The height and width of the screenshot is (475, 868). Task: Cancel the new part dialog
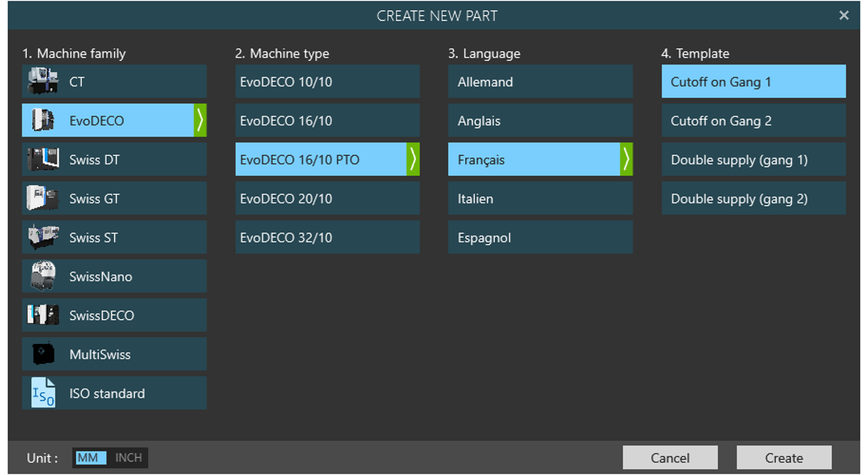tap(670, 458)
